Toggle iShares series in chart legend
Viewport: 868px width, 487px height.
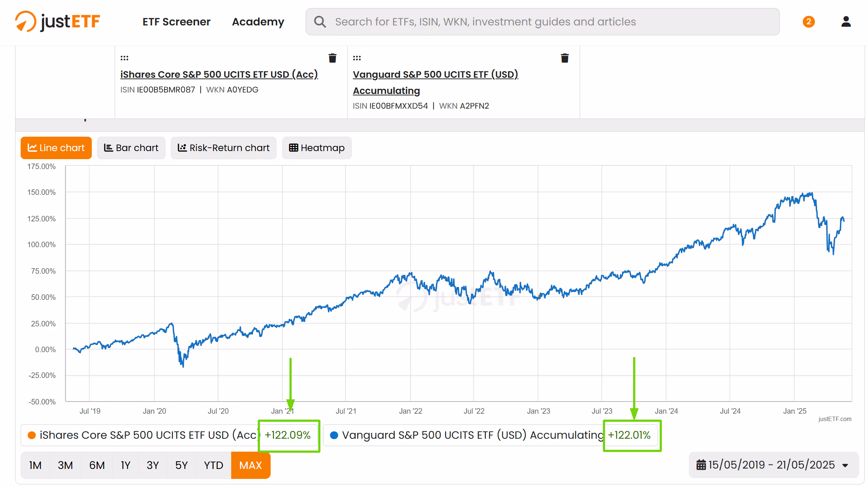click(x=169, y=435)
